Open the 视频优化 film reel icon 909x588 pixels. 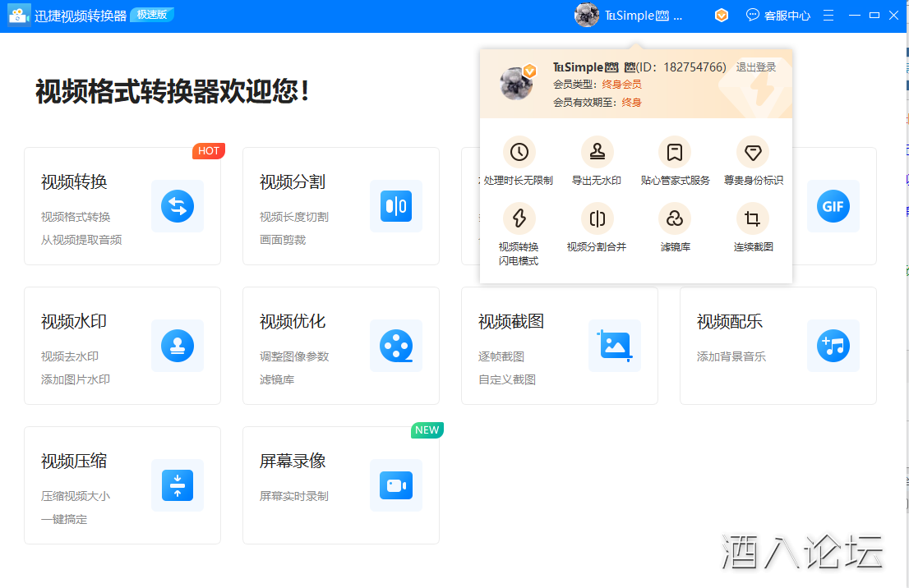[x=396, y=346]
